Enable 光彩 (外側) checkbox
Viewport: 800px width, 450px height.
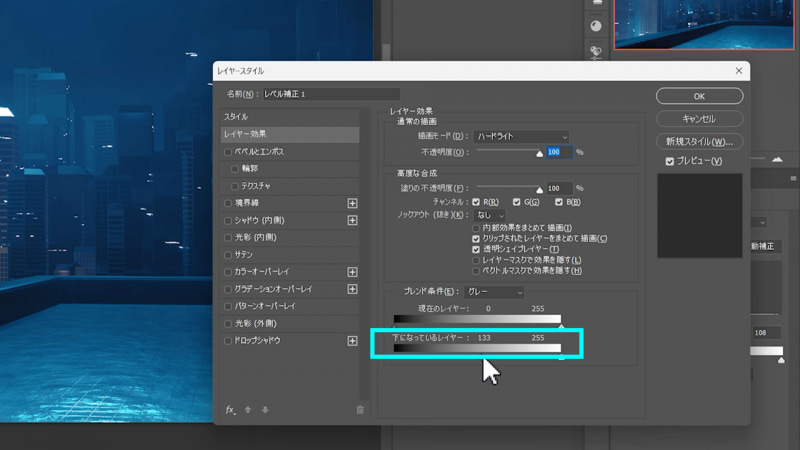[x=228, y=323]
